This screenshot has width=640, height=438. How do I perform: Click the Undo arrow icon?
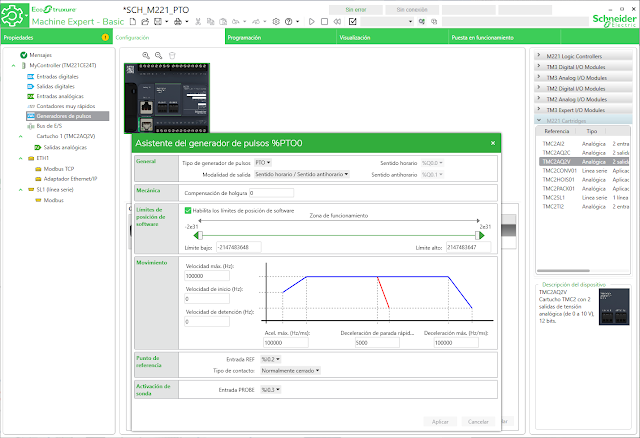[236, 22]
